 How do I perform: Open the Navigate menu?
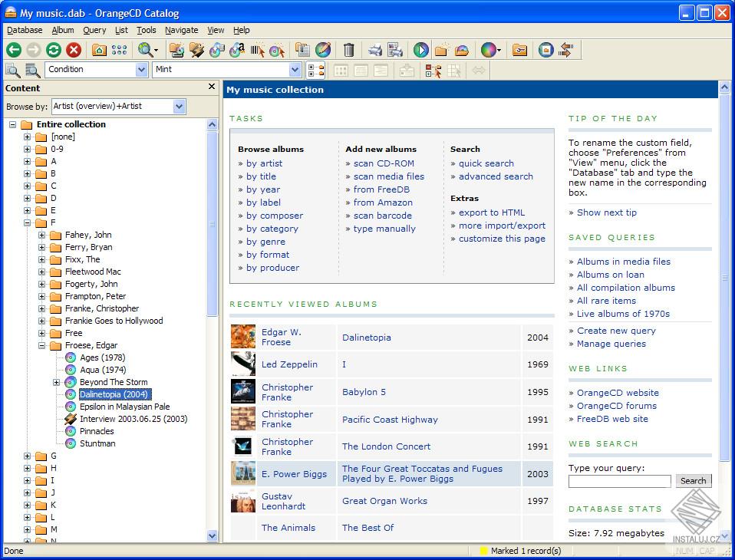pos(181,30)
